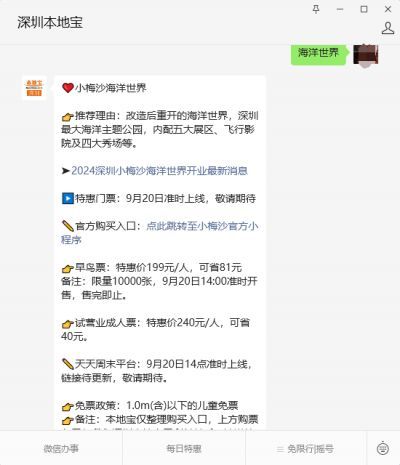
Task: Click the red heart emoji icon
Action: click(x=68, y=88)
